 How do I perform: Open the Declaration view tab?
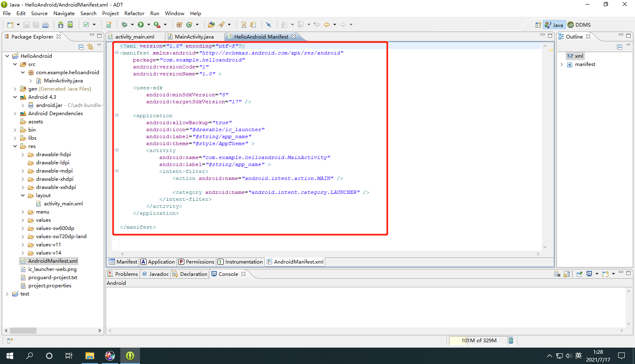pos(190,274)
